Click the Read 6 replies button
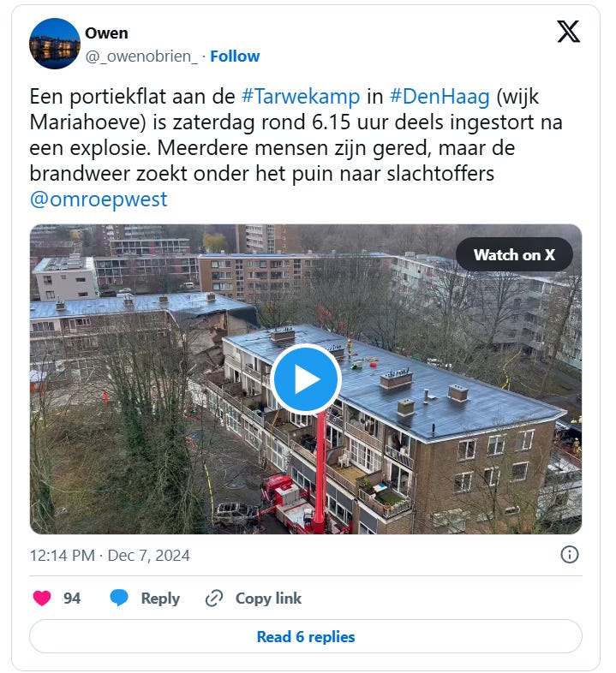The width and height of the screenshot is (616, 673). point(306,636)
